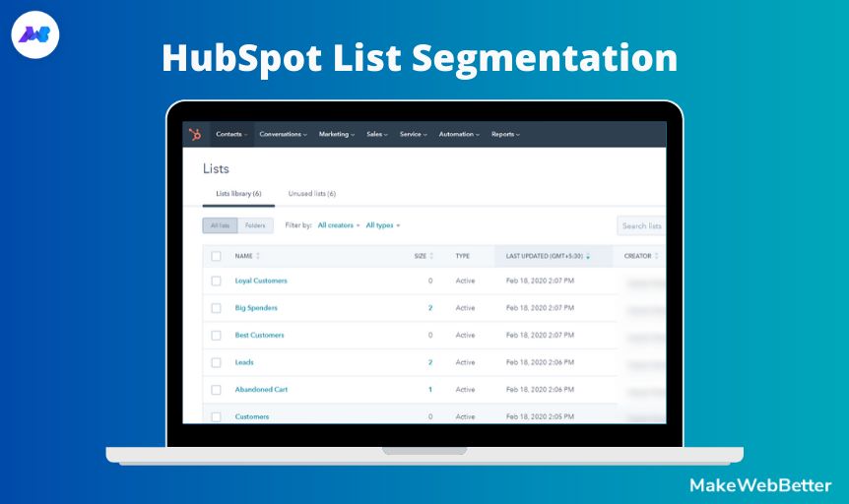Click the Search lists input field
849x504 pixels.
pos(641,225)
